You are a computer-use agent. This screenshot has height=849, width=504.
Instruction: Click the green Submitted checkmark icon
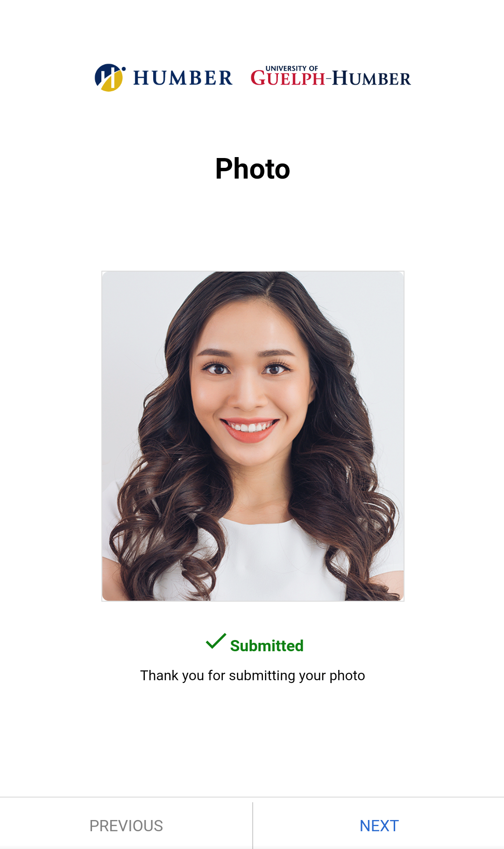[216, 641]
